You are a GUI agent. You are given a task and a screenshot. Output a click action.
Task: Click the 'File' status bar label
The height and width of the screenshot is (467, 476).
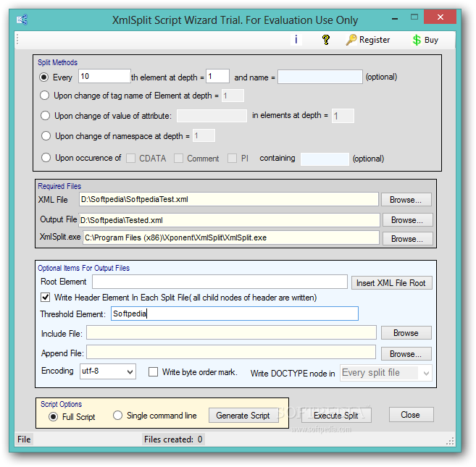[x=24, y=439]
